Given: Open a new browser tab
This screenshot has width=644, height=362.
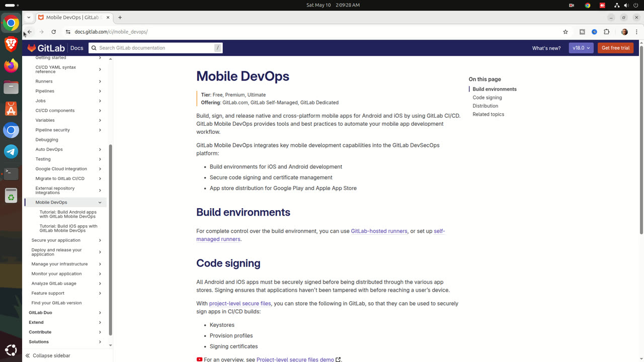Looking at the screenshot, I should (x=120, y=17).
